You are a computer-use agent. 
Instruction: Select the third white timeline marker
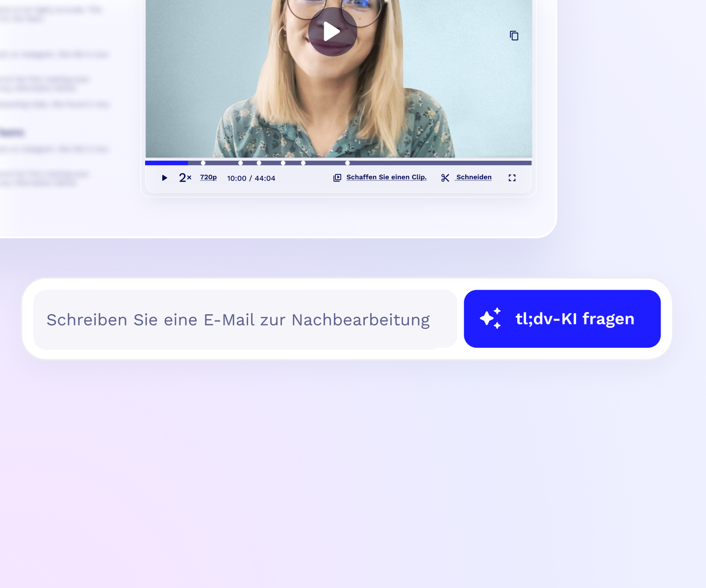tap(259, 163)
